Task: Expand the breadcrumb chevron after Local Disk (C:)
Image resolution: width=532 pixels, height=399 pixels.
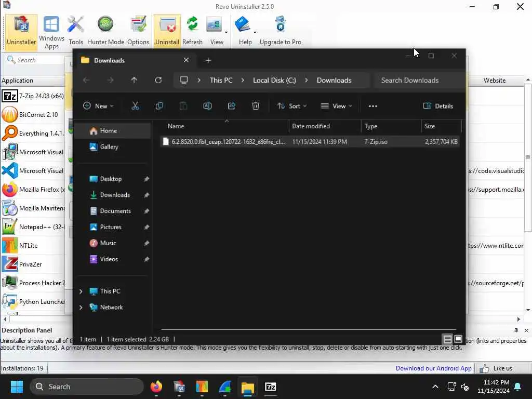Action: click(x=306, y=80)
